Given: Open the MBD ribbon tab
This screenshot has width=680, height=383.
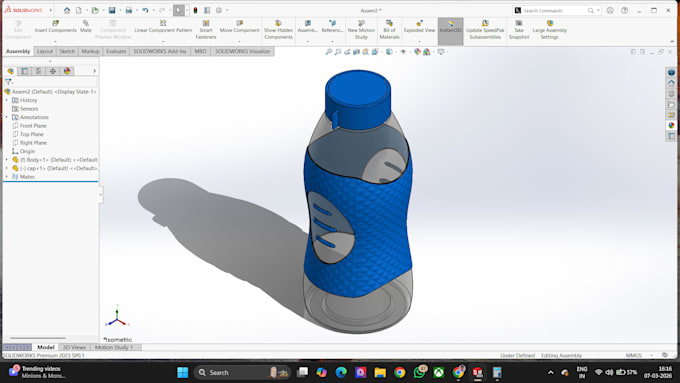Looking at the screenshot, I should pyautogui.click(x=200, y=51).
